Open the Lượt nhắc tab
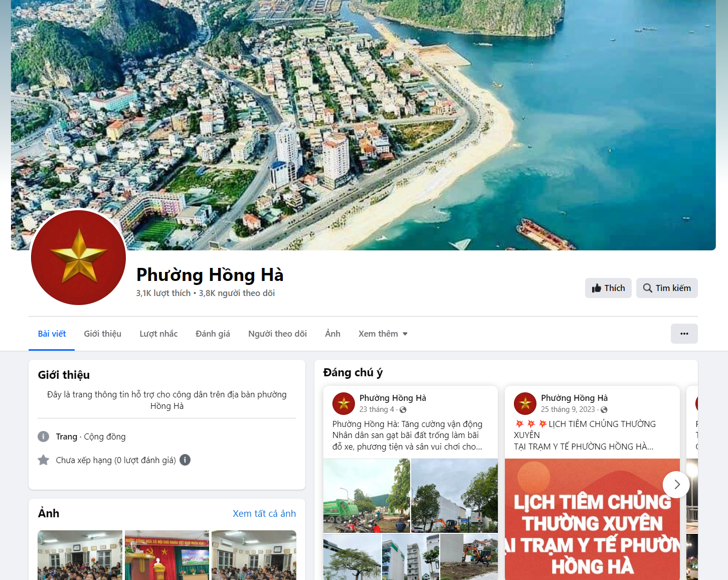 click(x=158, y=334)
